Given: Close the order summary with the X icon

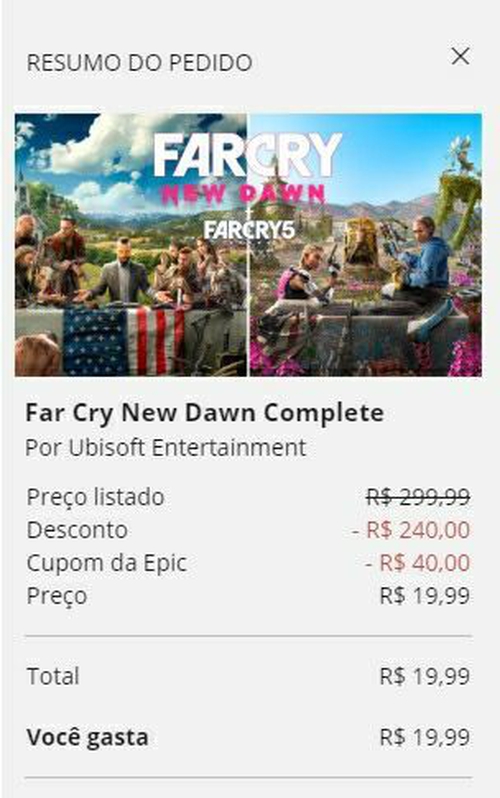Looking at the screenshot, I should pyautogui.click(x=460, y=56).
